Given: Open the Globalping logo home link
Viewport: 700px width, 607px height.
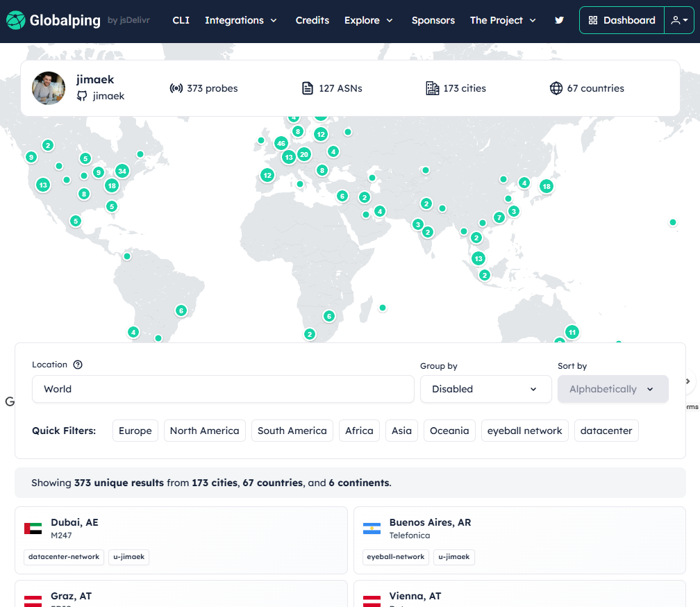Looking at the screenshot, I should click(53, 20).
